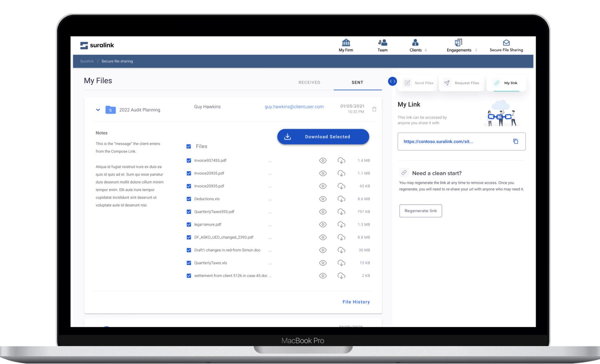This screenshot has height=364, width=600.
Task: Uncheck the Files select-all checkbox
Action: 189,146
